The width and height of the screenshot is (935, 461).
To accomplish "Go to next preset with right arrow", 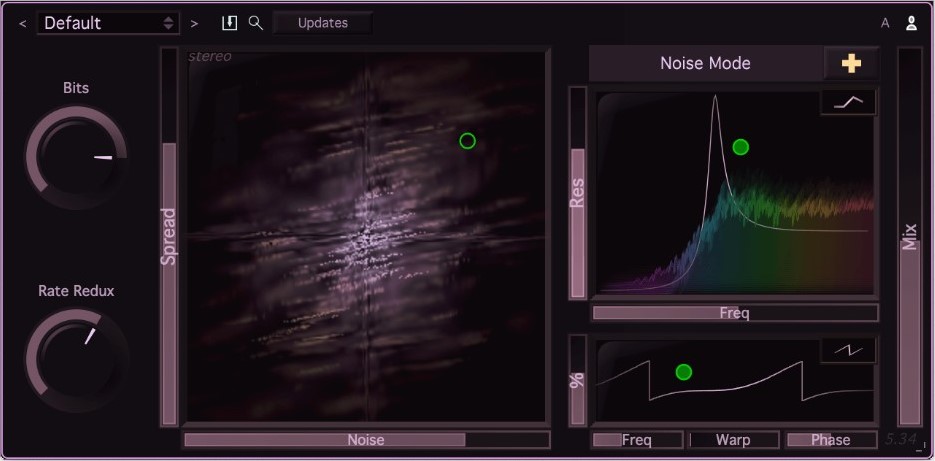I will click(x=194, y=23).
